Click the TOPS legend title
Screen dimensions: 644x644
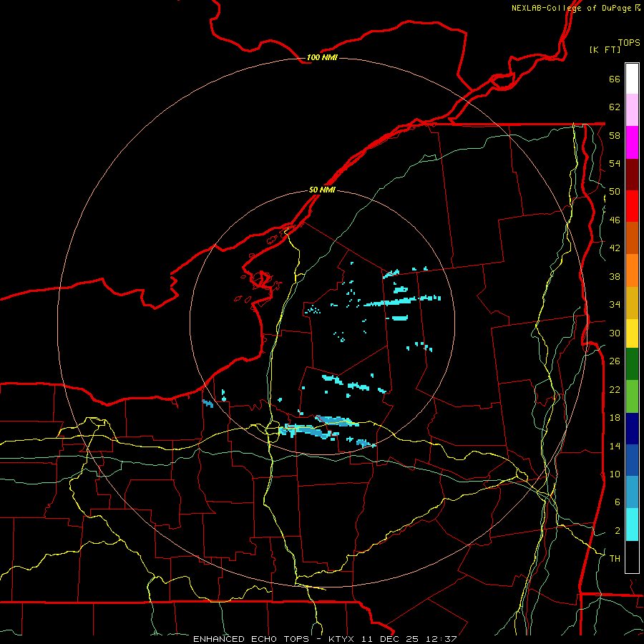point(629,42)
